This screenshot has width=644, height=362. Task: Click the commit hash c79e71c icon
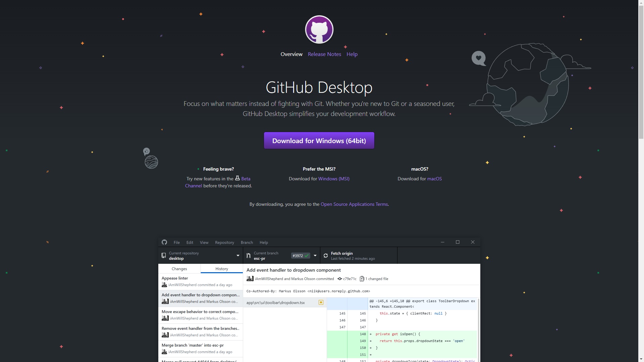(x=340, y=279)
